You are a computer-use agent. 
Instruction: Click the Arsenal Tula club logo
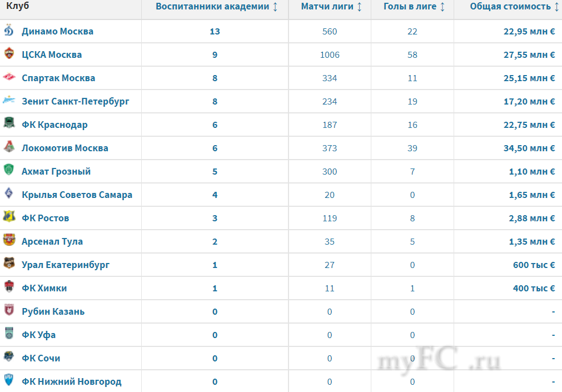[9, 241]
